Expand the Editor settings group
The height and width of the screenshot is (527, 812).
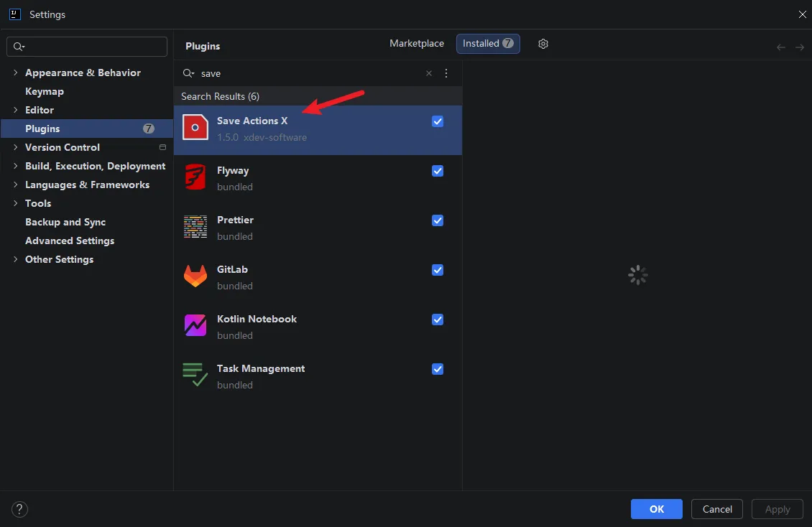coord(15,110)
